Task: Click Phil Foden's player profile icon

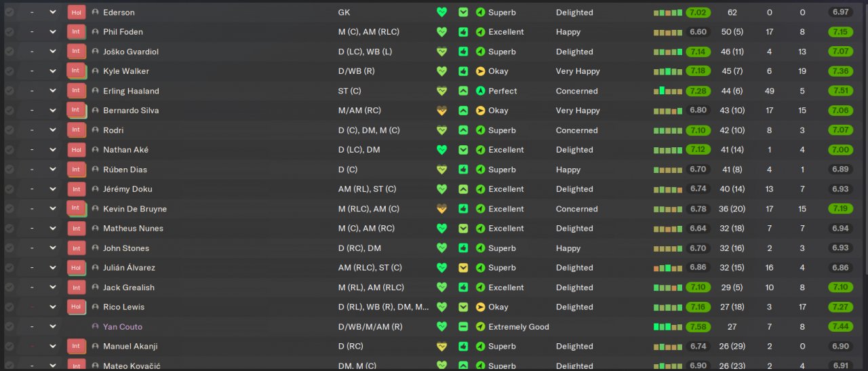Action: pyautogui.click(x=95, y=32)
